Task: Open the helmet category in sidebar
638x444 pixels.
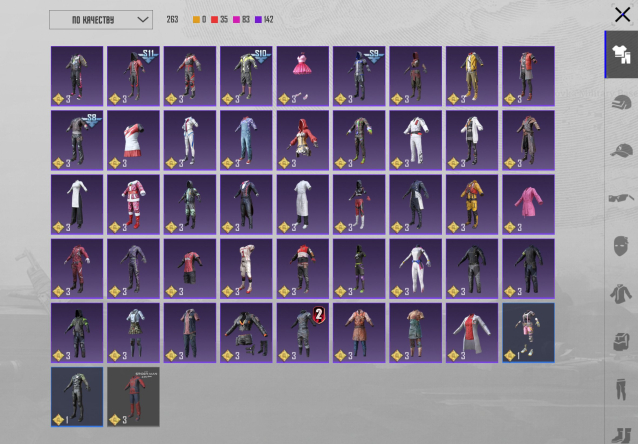Action: pyautogui.click(x=621, y=104)
